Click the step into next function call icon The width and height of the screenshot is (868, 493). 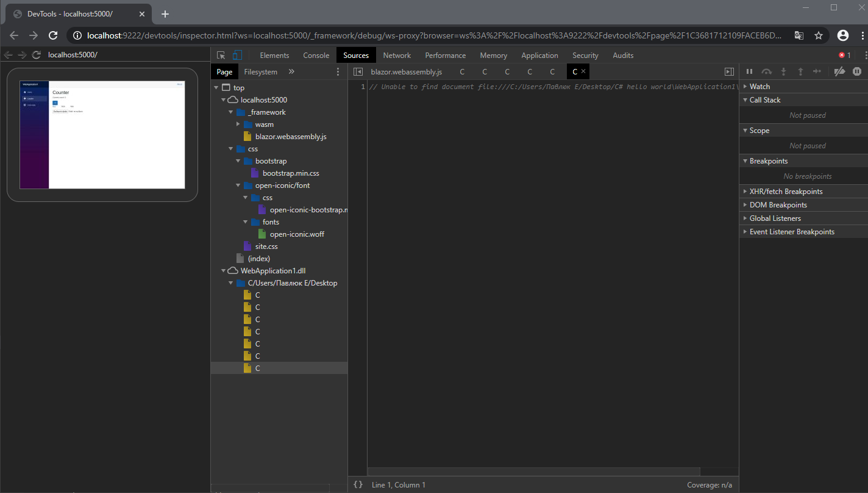[x=783, y=71]
